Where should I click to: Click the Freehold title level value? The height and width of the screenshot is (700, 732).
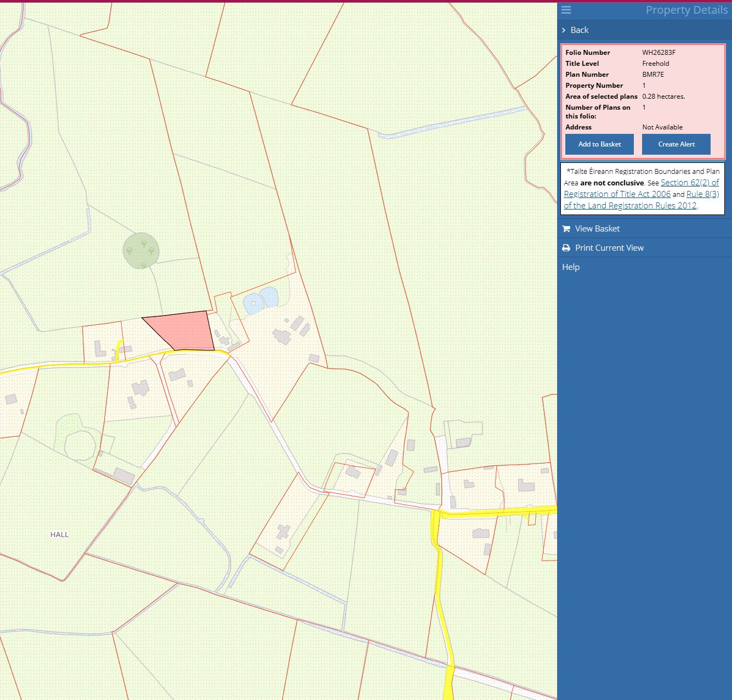pyautogui.click(x=655, y=64)
